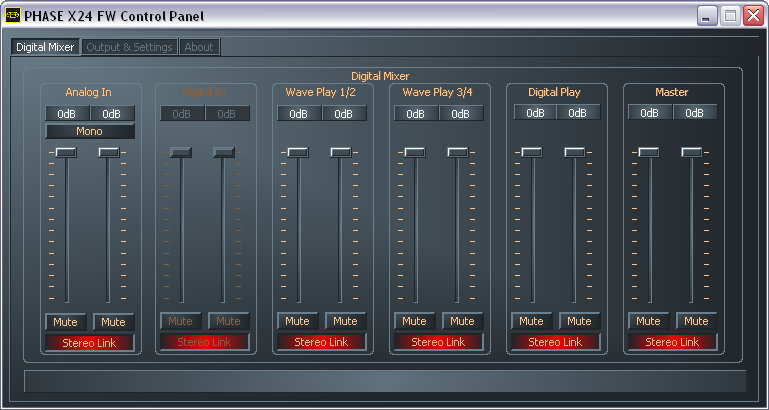Mute the left Analog In channel
Screen dimensions: 769x410
tap(66, 322)
